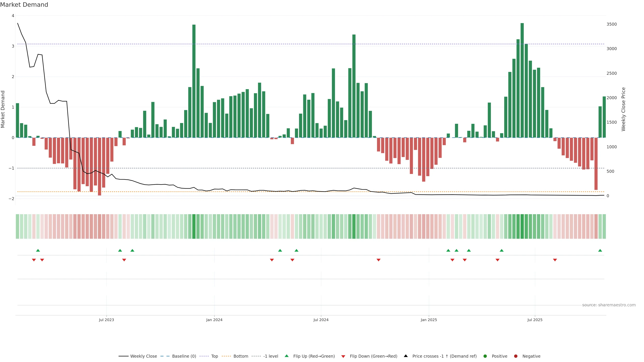644x362 pixels.
Task: Hide the Top dotted line series
Action: (214, 356)
